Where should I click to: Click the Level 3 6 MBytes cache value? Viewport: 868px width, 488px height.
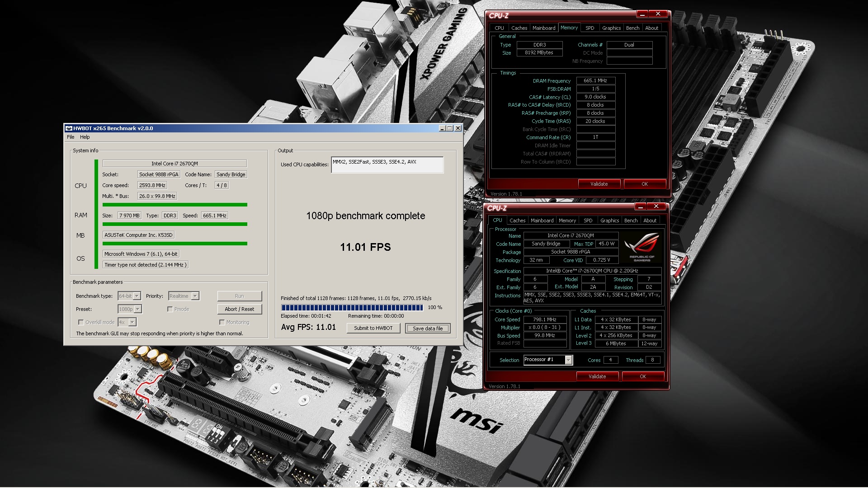tap(616, 343)
